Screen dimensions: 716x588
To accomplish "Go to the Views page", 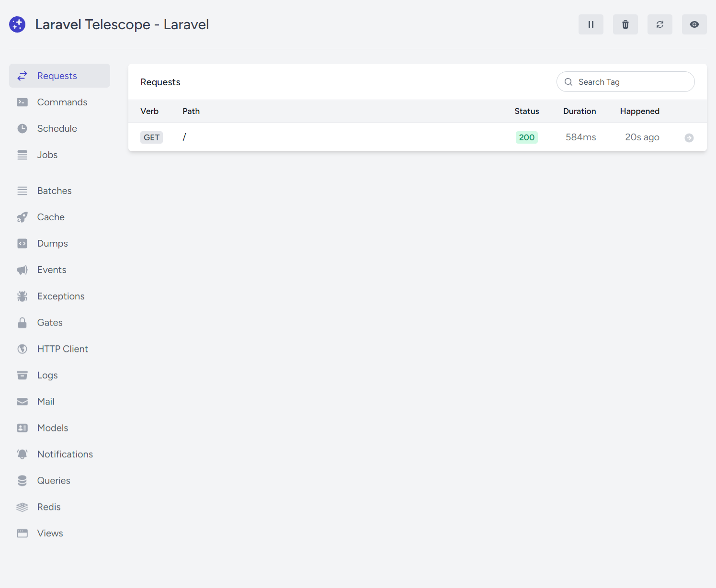I will tap(50, 533).
